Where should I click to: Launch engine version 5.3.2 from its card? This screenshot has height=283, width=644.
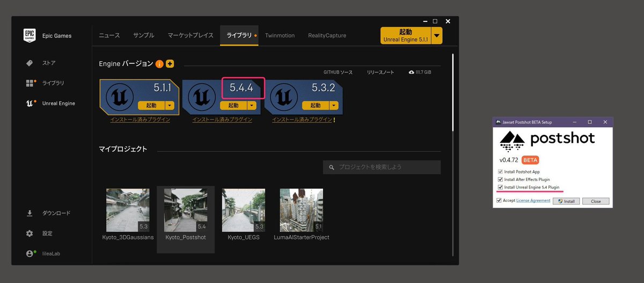point(316,105)
